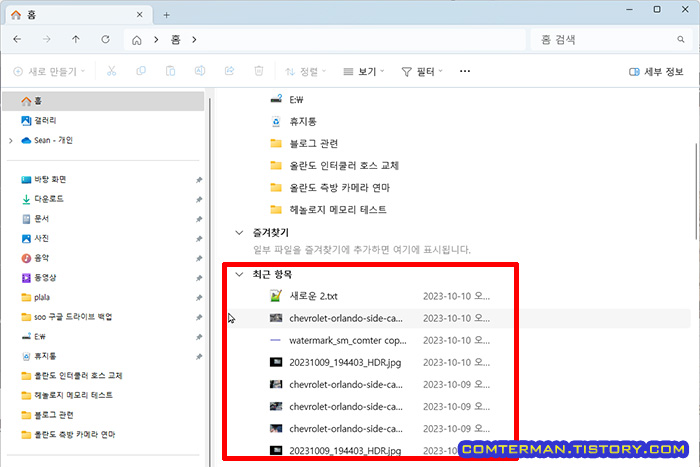The width and height of the screenshot is (700, 467).
Task: Click the search magnifier icon
Action: [x=680, y=39]
